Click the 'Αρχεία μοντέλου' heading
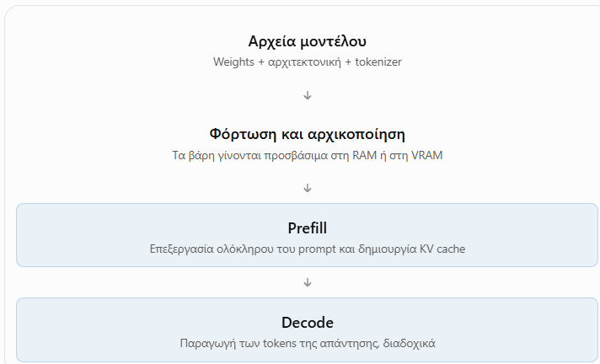 pos(308,41)
